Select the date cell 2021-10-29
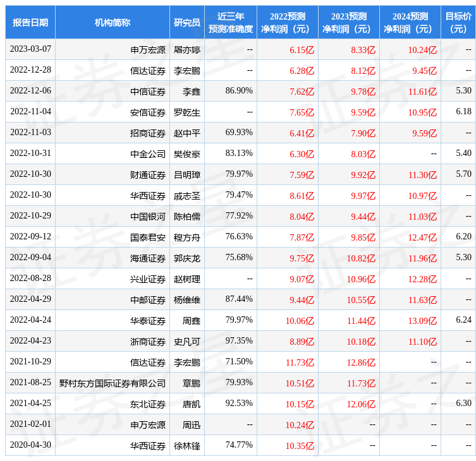Viewport: 476px width, 461px height. pos(30,361)
